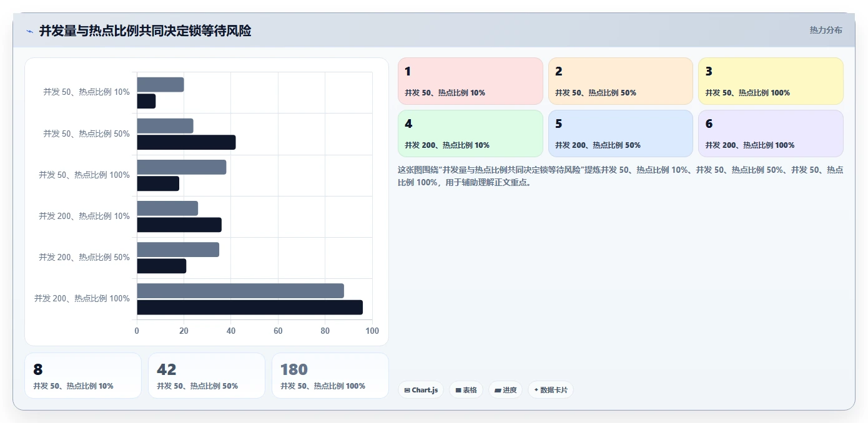Click the lightning bolt icon beside the title

click(x=30, y=31)
